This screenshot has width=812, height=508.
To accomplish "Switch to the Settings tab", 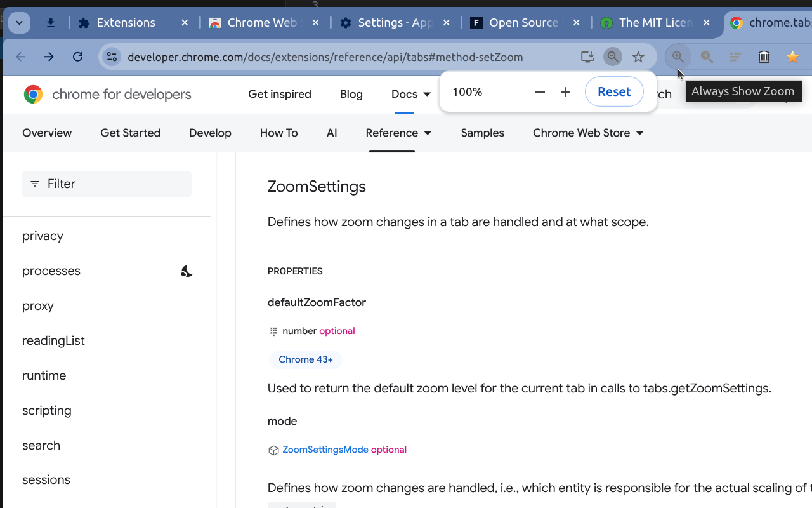I will tap(395, 23).
